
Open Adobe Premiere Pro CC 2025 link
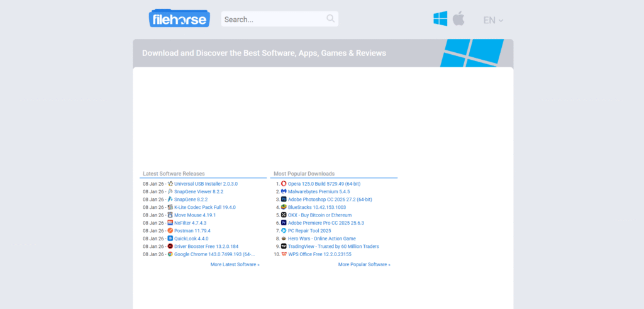click(326, 223)
